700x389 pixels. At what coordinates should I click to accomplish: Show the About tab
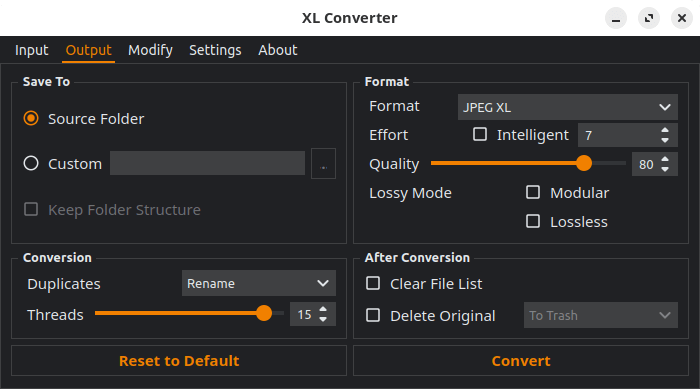point(278,50)
